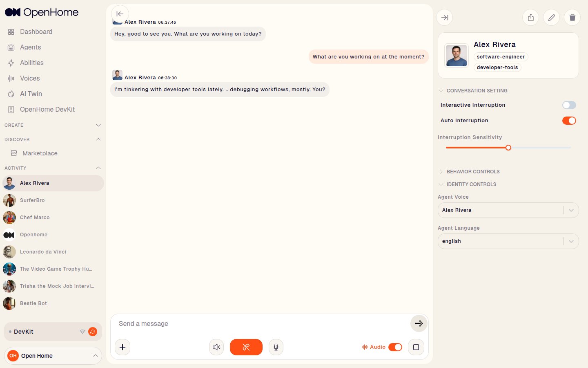
Task: Open AI Twin page
Action: (31, 94)
